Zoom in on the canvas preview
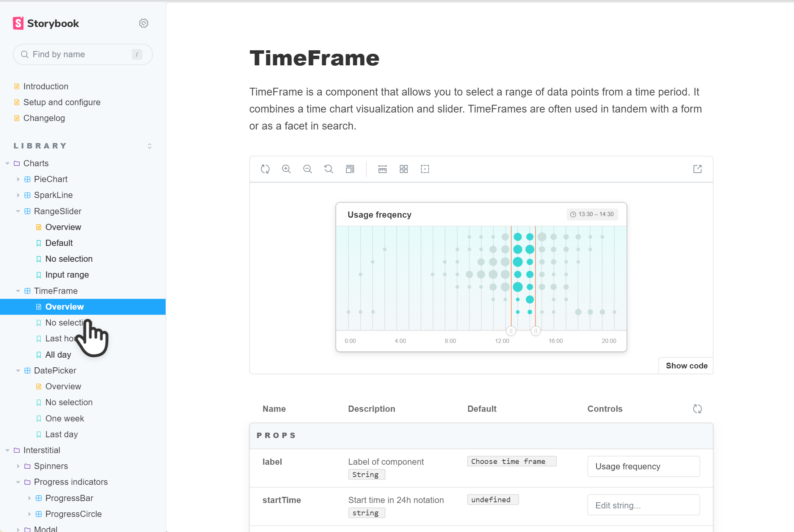The image size is (794, 532). coord(286,169)
